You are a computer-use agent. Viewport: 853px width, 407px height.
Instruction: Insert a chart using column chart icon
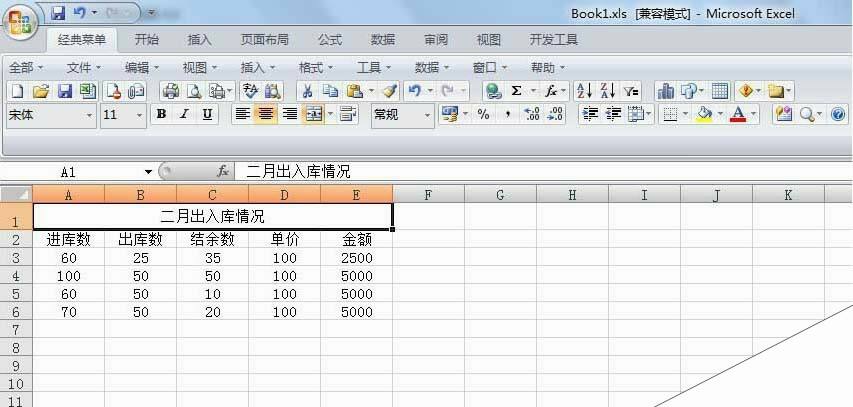[x=665, y=91]
